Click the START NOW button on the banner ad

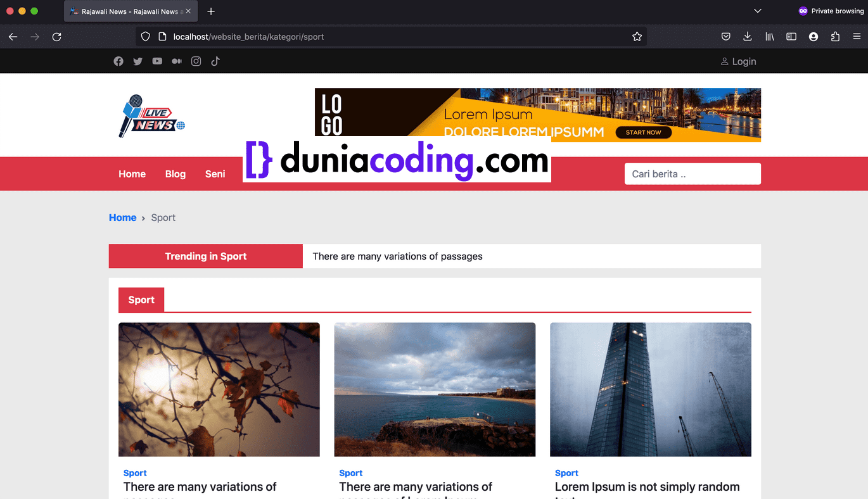pos(644,132)
